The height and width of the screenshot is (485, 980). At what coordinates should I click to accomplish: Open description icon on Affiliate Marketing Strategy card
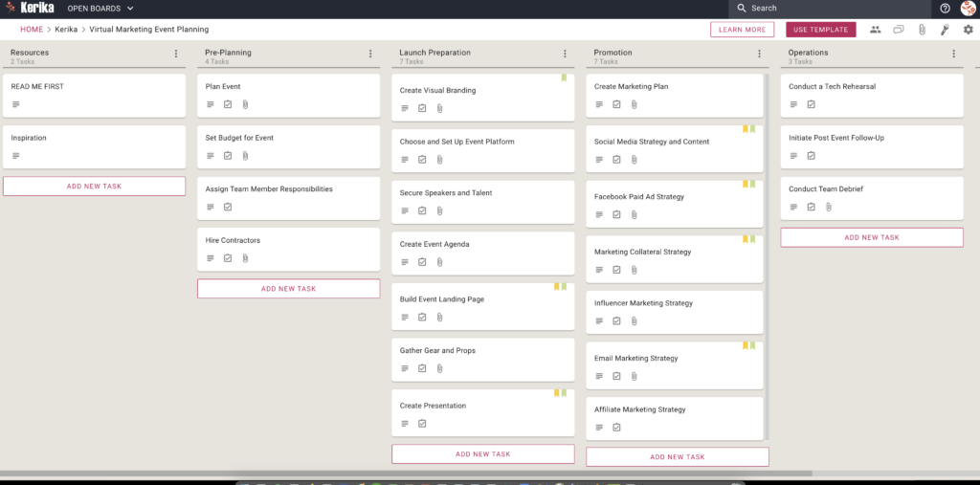[x=599, y=428]
